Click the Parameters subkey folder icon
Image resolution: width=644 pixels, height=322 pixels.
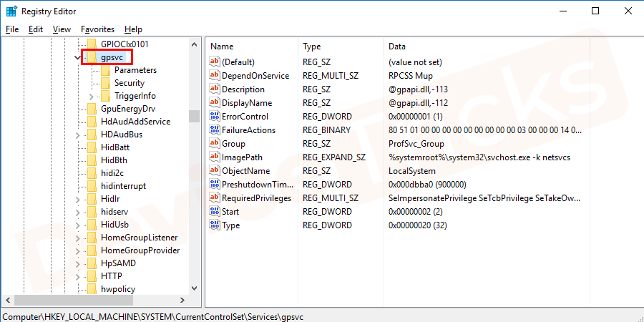pos(104,70)
